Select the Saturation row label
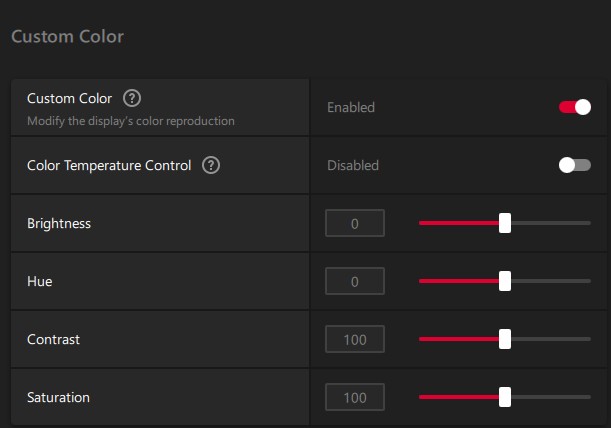Image resolution: width=611 pixels, height=428 pixels. (58, 398)
